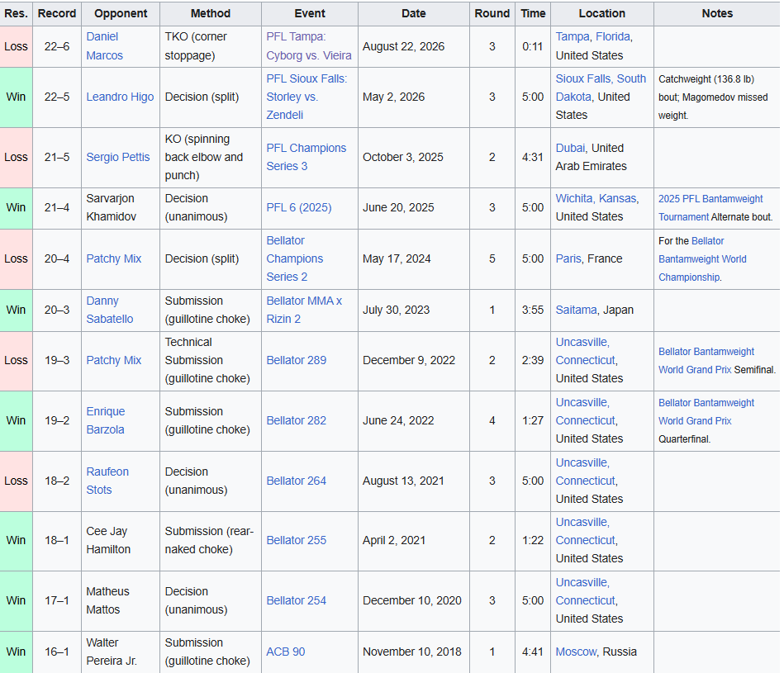
Task: Click the Florida location link
Action: tap(612, 36)
